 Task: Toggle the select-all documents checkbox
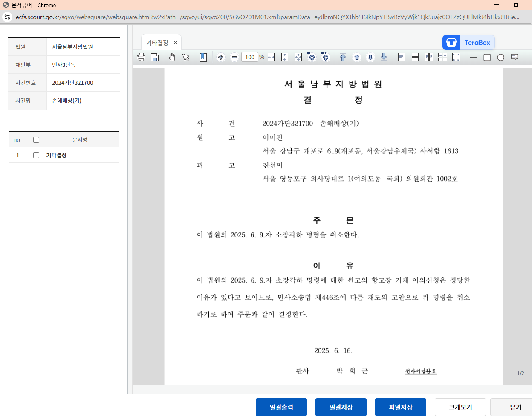click(x=36, y=139)
